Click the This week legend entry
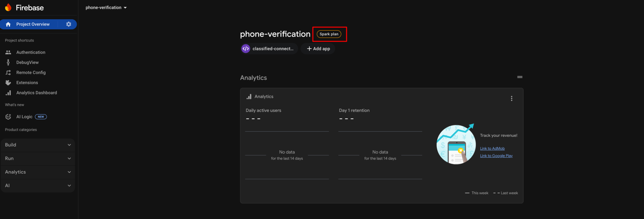 477,193
